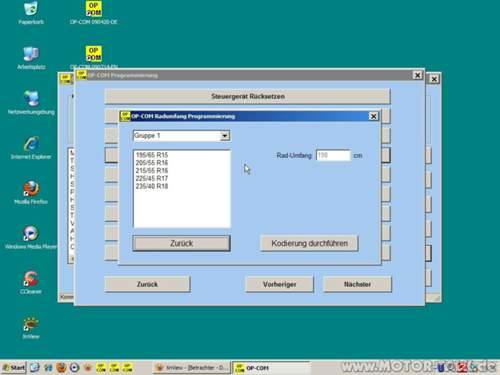Open the Gruppe 1 dropdown
This screenshot has height=375, width=500.
click(225, 136)
